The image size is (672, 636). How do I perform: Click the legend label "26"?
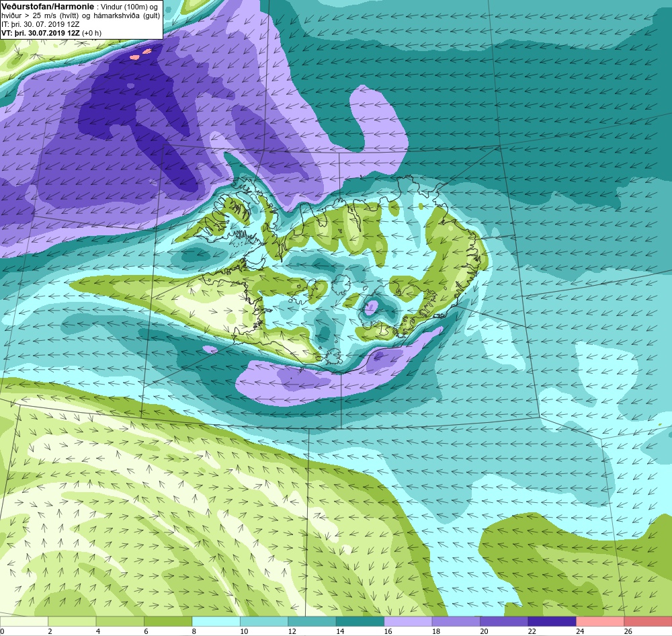pyautogui.click(x=628, y=631)
